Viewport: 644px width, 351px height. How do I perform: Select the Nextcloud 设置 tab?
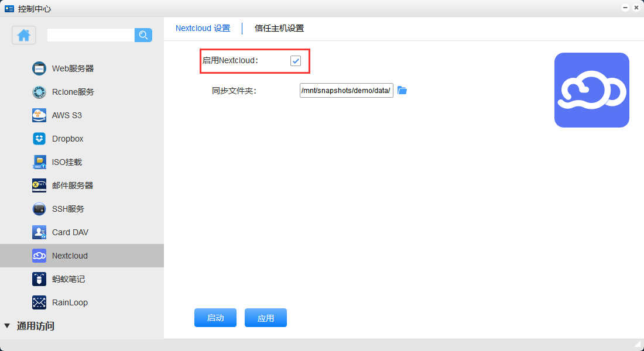click(x=203, y=28)
